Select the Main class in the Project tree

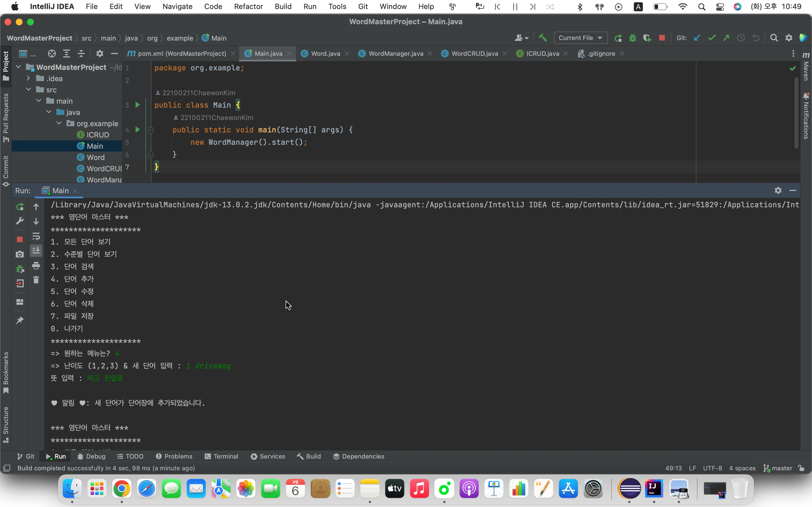click(x=95, y=146)
